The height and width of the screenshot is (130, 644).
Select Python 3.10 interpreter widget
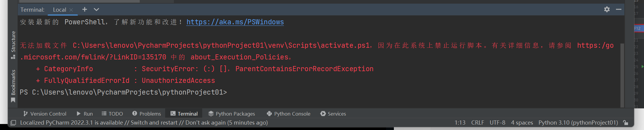tap(578, 122)
